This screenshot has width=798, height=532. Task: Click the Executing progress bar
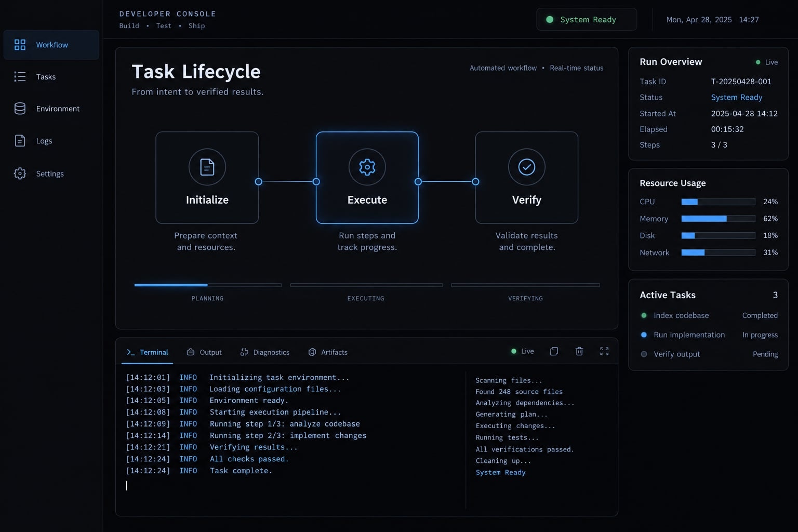(x=366, y=285)
